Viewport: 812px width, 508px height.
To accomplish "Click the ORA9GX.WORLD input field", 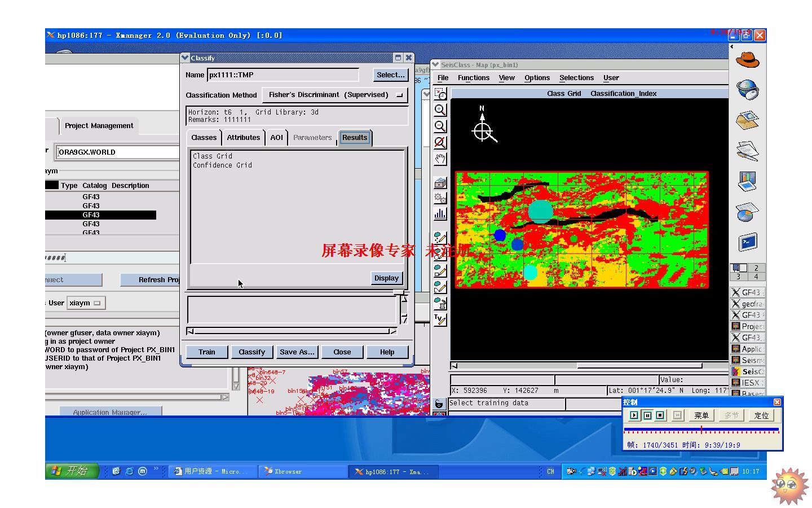I will click(117, 152).
